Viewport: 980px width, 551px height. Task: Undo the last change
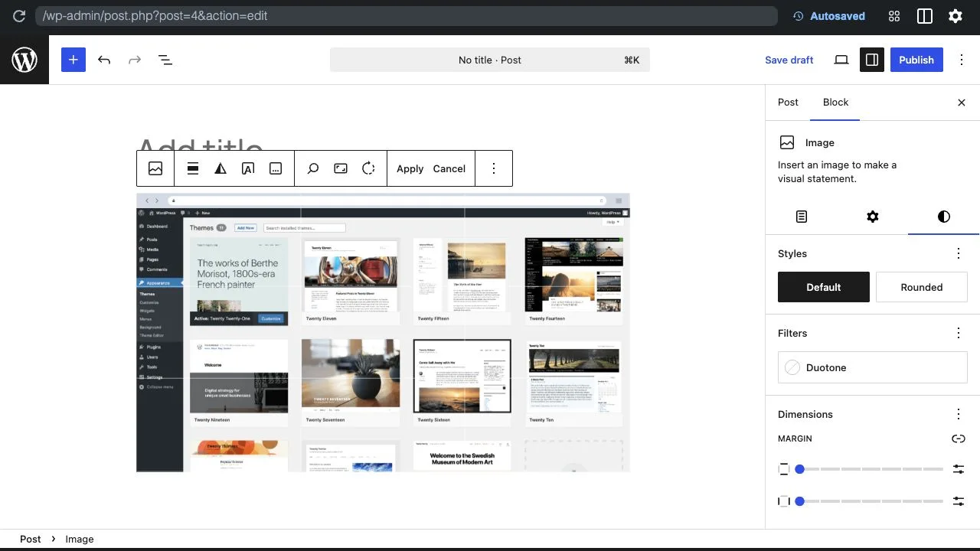(x=104, y=60)
